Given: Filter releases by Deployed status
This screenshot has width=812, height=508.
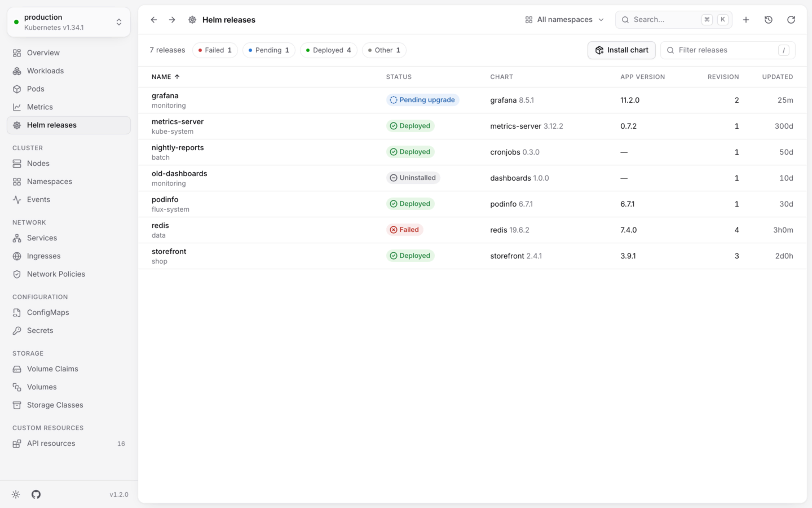Looking at the screenshot, I should (329, 50).
